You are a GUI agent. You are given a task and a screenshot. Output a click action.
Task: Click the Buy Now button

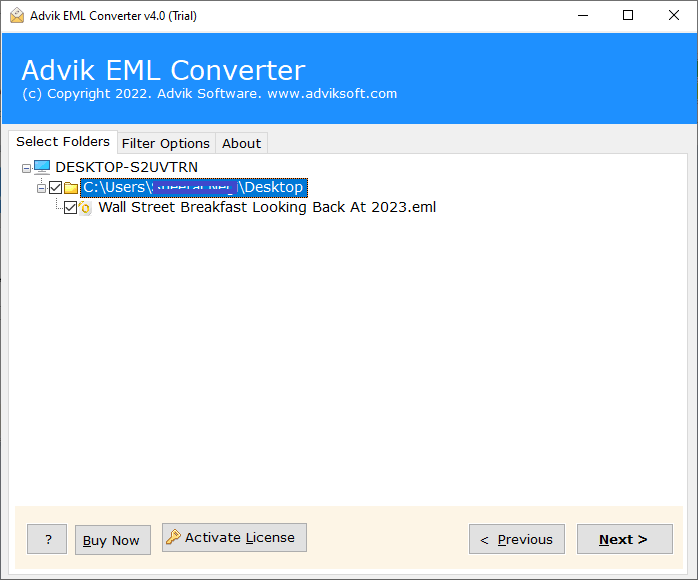(x=112, y=540)
